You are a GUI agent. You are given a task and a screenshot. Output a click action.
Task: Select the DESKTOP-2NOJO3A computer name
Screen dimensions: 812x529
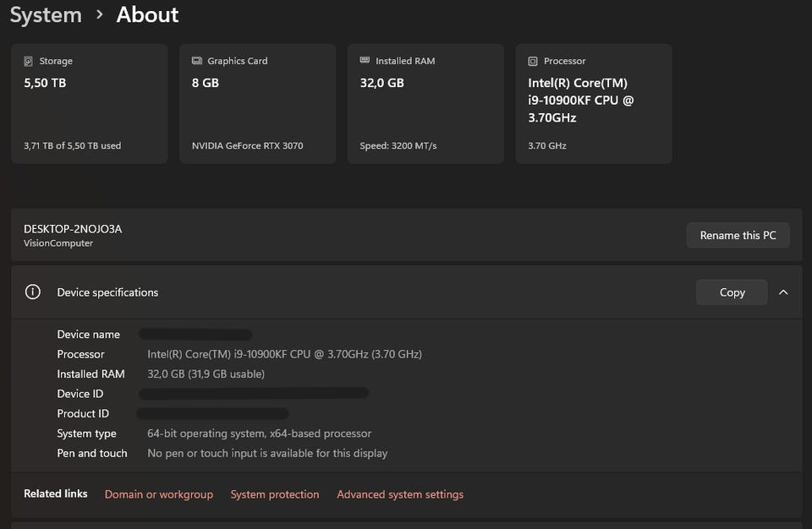(x=73, y=229)
